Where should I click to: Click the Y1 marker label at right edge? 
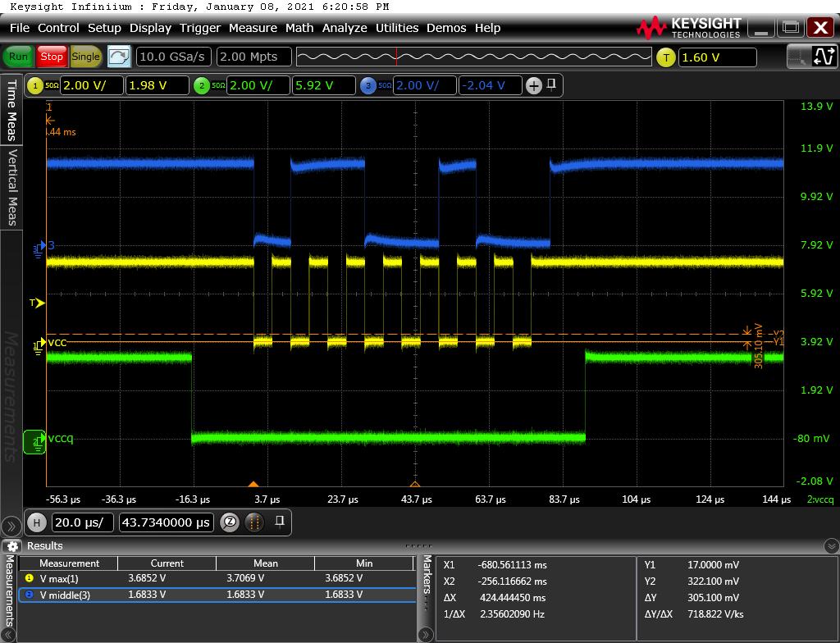[x=778, y=341]
